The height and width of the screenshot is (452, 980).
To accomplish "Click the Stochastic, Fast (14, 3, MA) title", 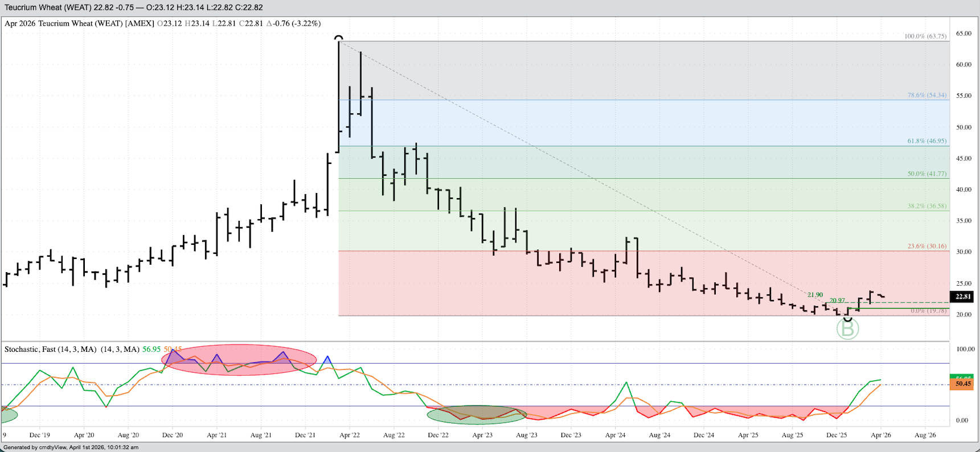I will tap(50, 349).
